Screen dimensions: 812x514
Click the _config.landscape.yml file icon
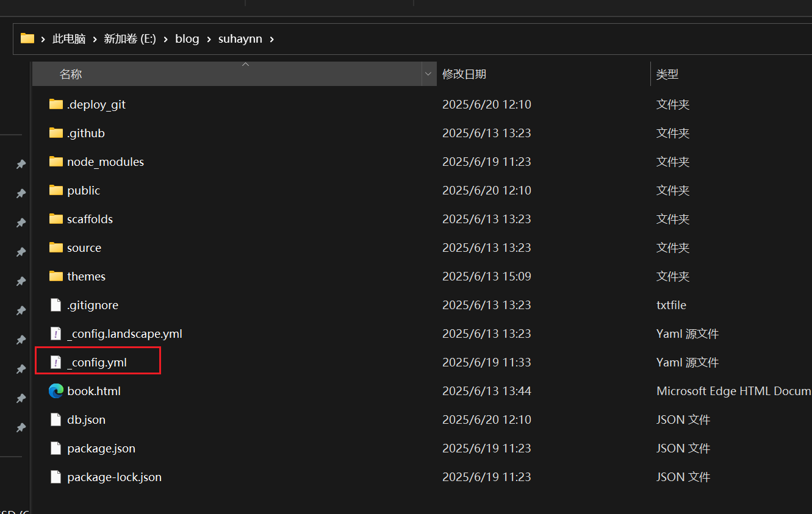(56, 334)
